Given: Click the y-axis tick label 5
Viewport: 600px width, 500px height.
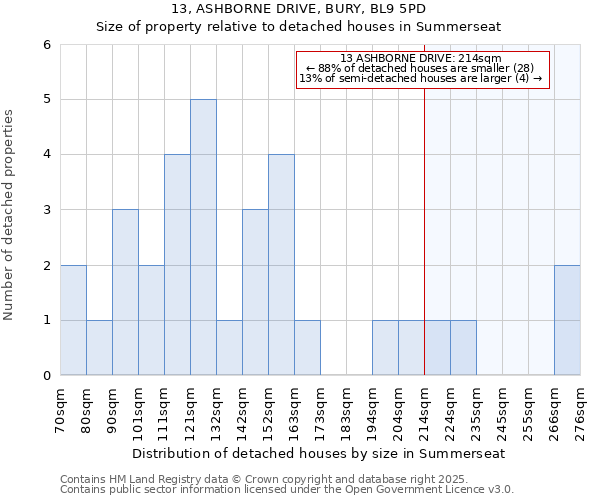Looking at the screenshot, I should pyautogui.click(x=47, y=99).
